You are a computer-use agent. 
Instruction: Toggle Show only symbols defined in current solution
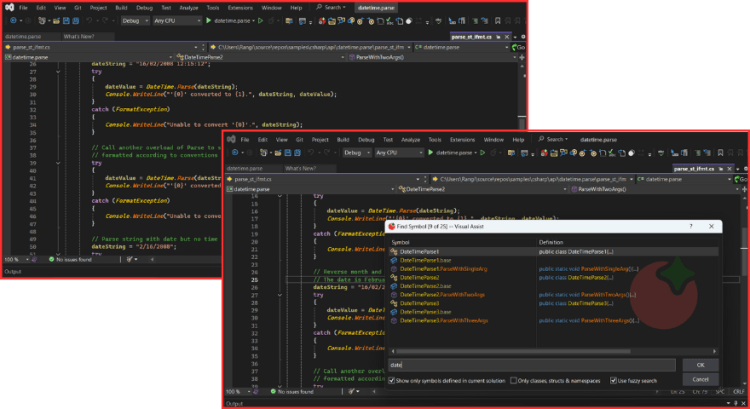coord(392,381)
